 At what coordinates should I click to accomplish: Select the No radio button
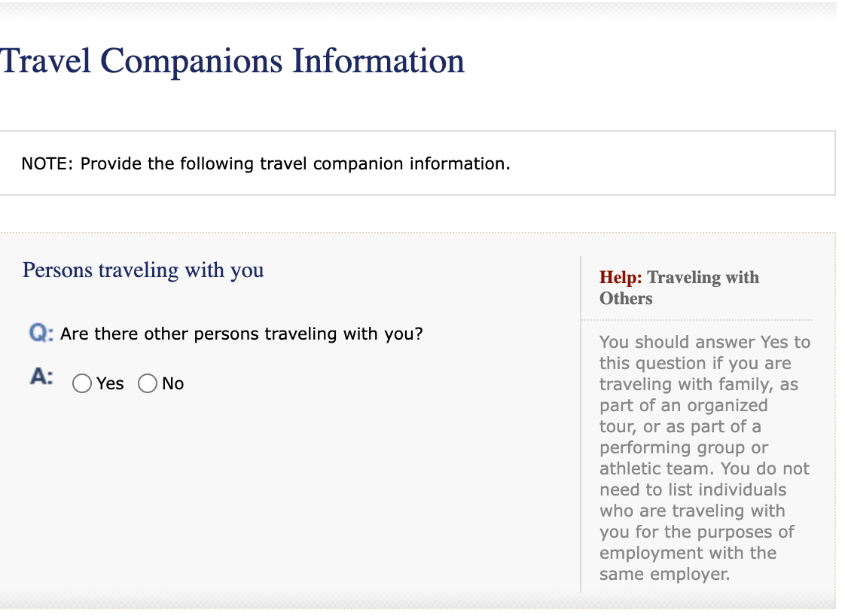pyautogui.click(x=148, y=384)
